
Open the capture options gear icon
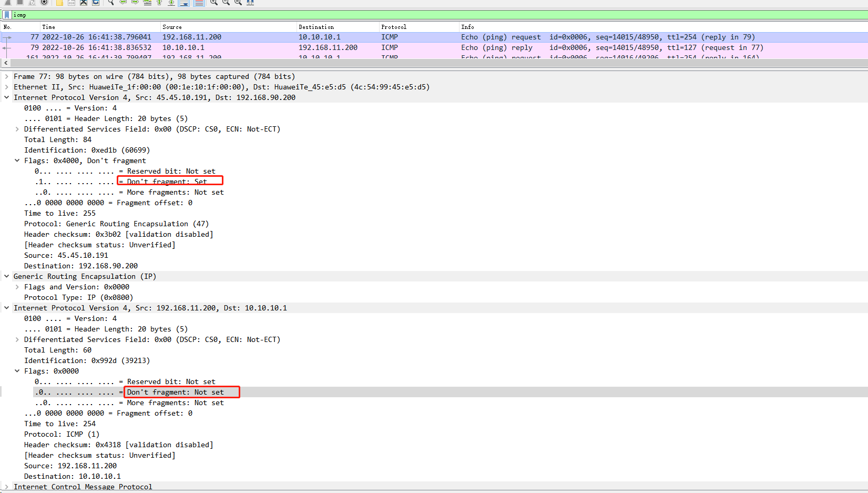point(44,2)
